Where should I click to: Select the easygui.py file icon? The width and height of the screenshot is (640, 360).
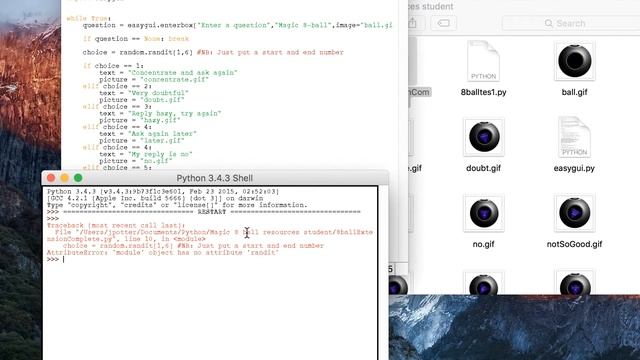(x=574, y=137)
